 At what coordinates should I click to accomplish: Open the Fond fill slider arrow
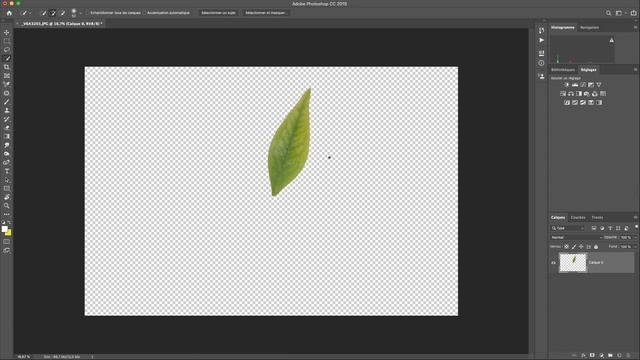635,247
